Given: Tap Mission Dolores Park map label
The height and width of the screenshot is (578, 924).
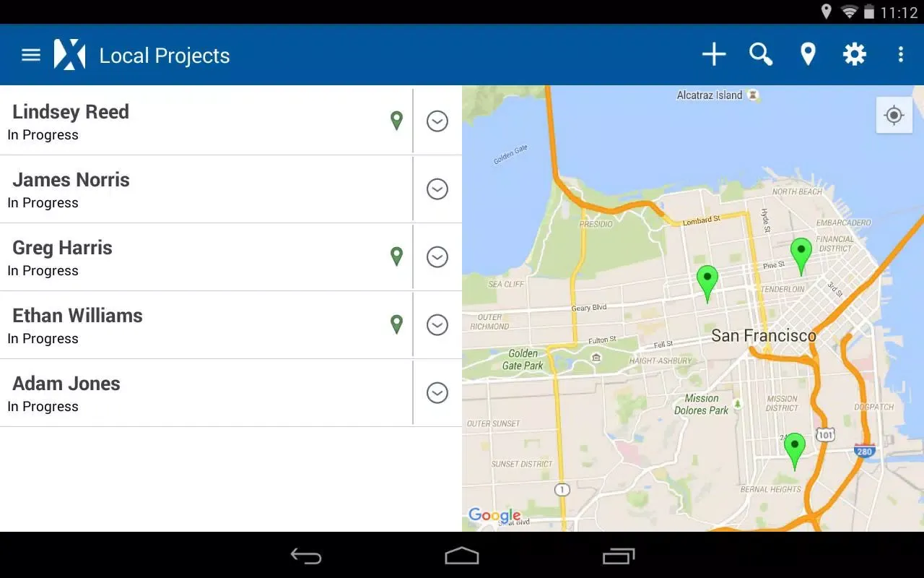Looking at the screenshot, I should [702, 404].
